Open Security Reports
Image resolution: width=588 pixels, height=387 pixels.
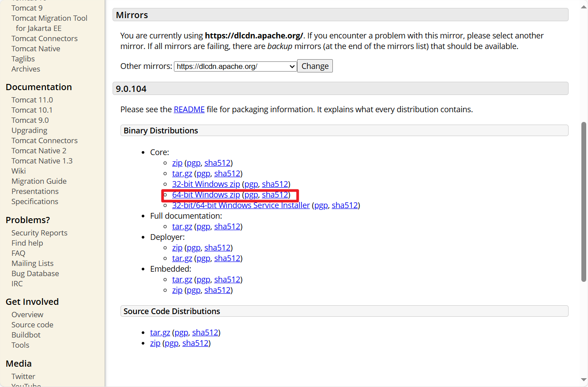pos(39,233)
